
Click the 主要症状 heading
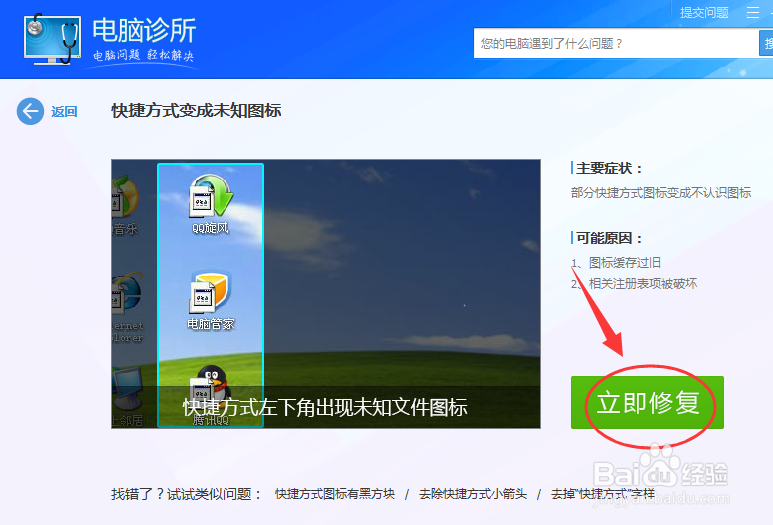[x=609, y=168]
